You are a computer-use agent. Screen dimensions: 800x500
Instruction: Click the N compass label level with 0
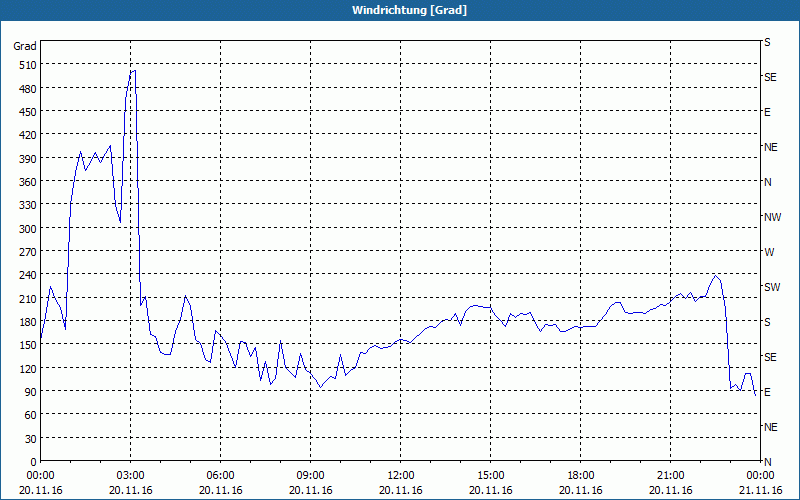767,462
